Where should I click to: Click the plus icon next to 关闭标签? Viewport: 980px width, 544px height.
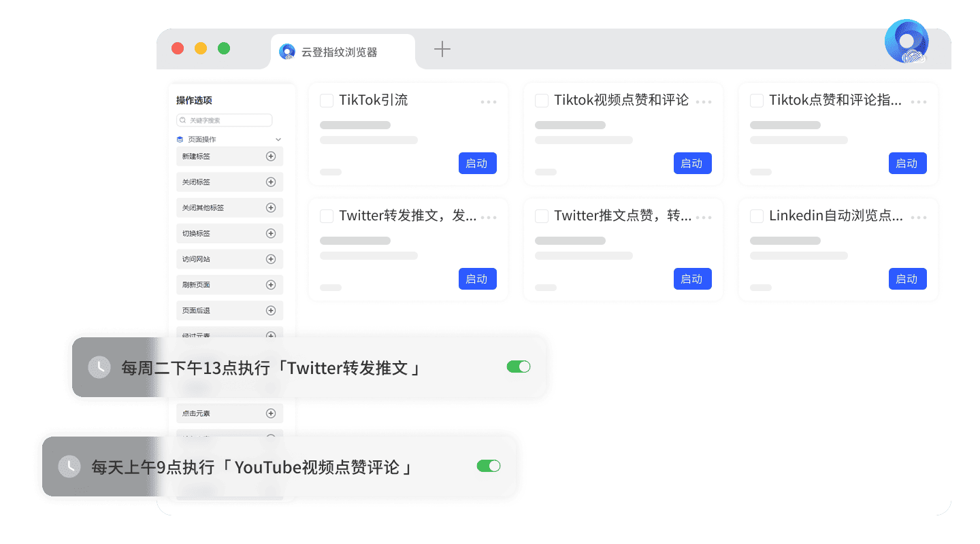pyautogui.click(x=270, y=182)
